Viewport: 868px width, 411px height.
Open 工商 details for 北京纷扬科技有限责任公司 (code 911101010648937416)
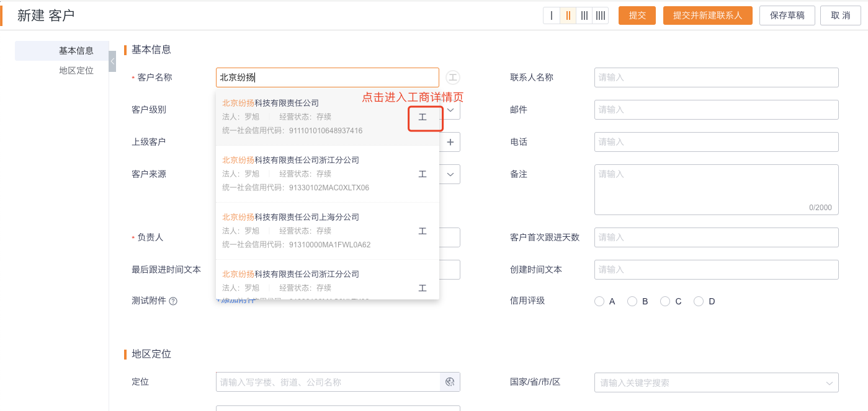(x=423, y=117)
